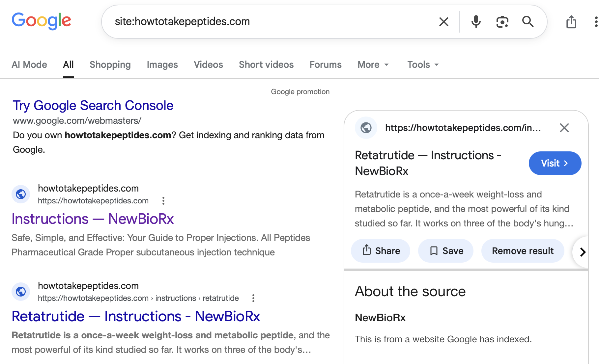Open Try Google Search Console link
Image resolution: width=599 pixels, height=364 pixels.
coord(93,106)
